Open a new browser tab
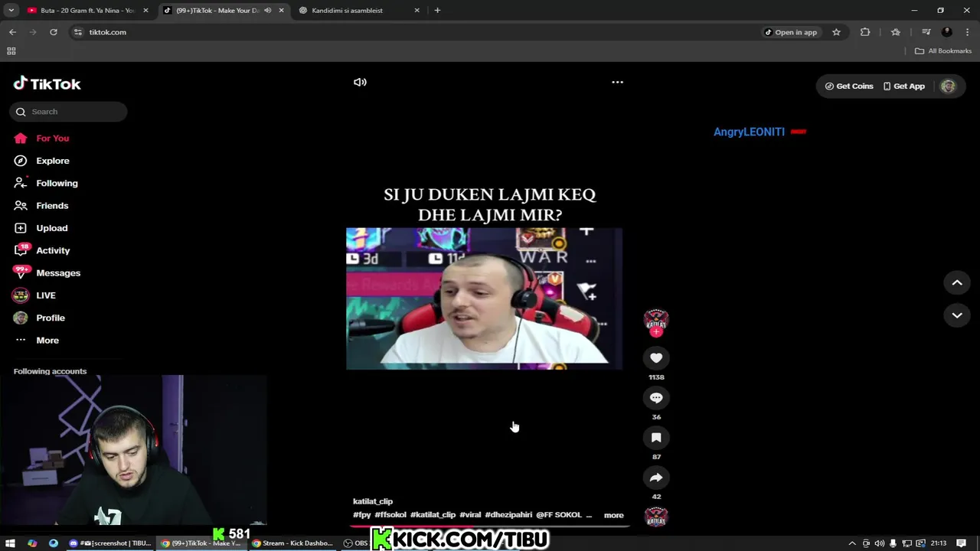 click(x=437, y=11)
